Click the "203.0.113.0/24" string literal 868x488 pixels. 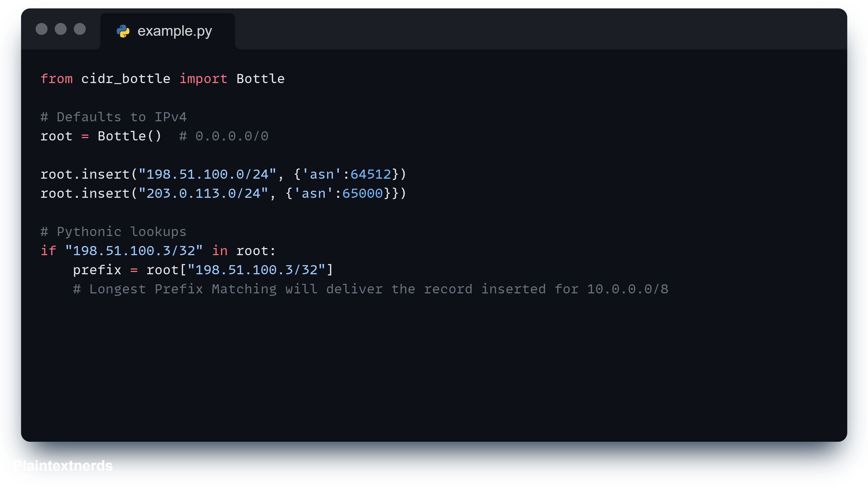tap(203, 193)
